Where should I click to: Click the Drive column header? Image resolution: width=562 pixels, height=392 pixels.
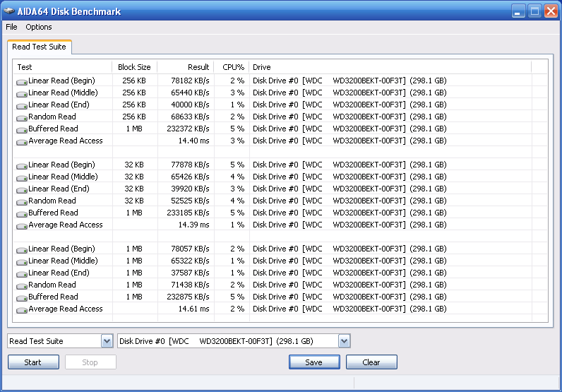(x=390, y=67)
